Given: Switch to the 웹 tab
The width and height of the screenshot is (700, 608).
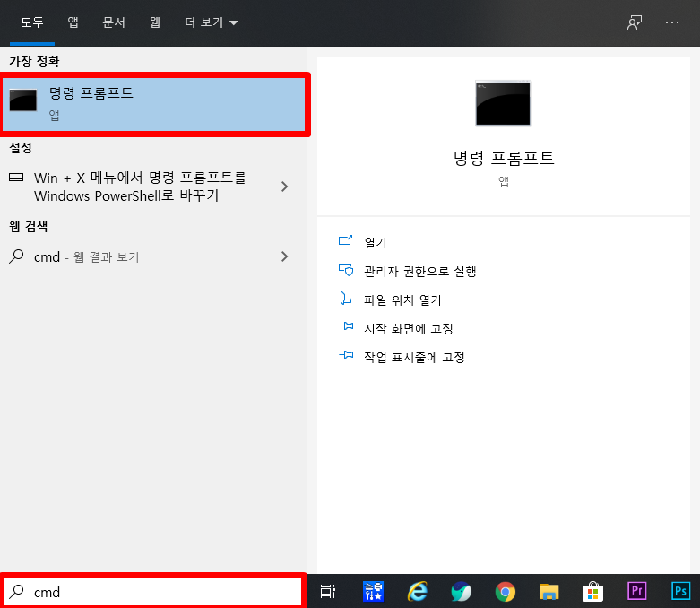Looking at the screenshot, I should pyautogui.click(x=154, y=22).
